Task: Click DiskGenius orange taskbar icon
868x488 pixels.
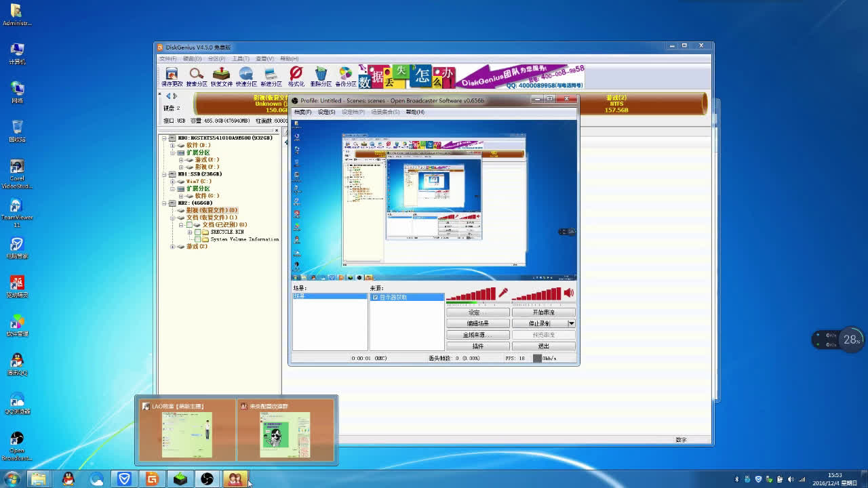Action: pyautogui.click(x=152, y=479)
